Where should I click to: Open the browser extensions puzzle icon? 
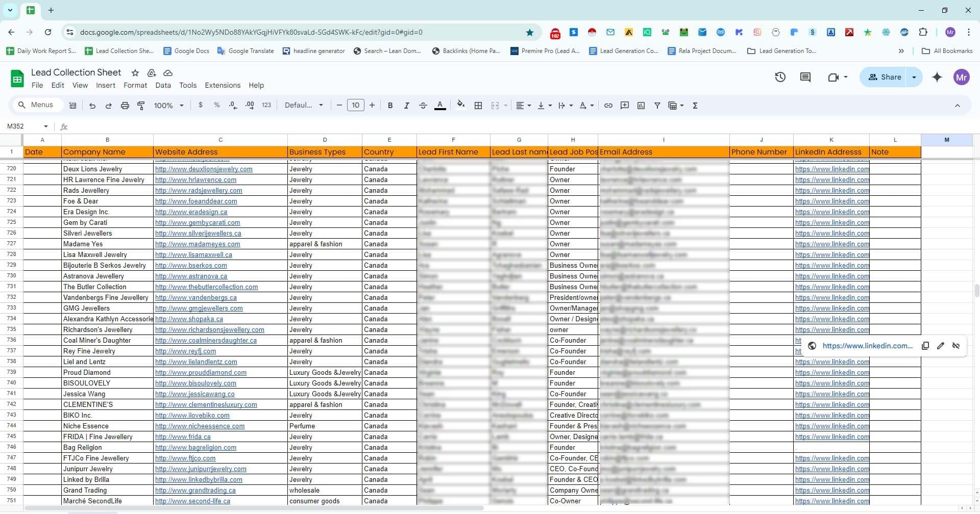923,32
